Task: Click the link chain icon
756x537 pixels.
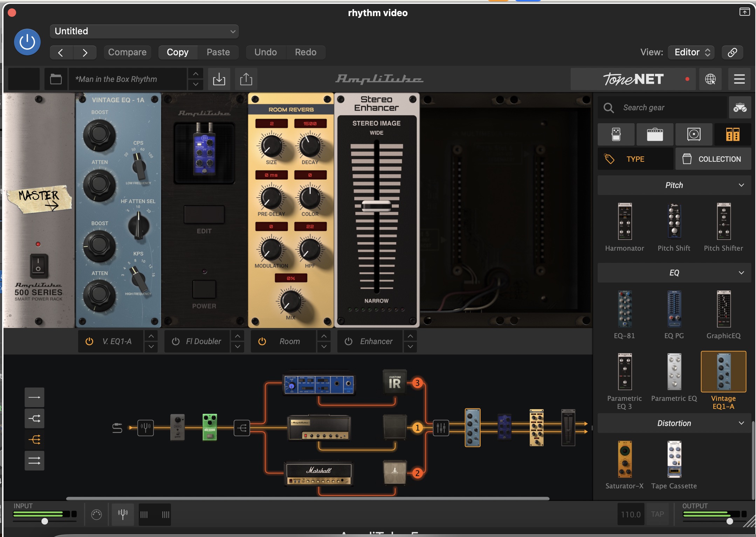Action: [732, 52]
